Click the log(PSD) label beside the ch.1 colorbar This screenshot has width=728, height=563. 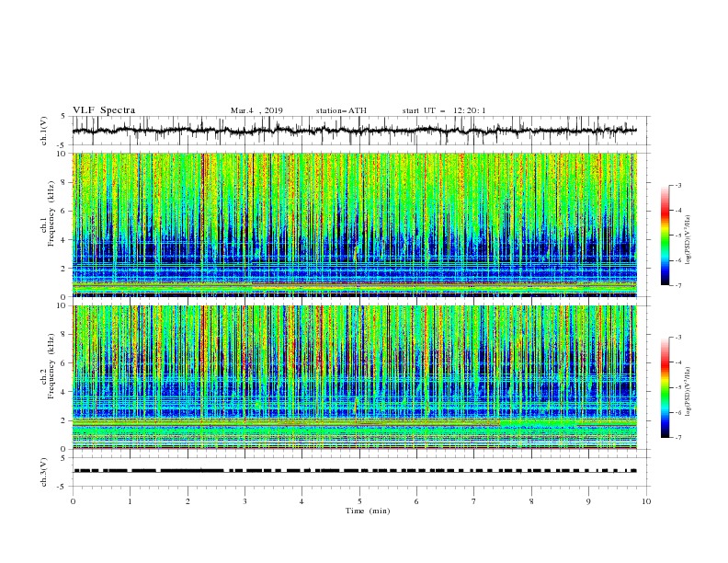[x=688, y=240]
